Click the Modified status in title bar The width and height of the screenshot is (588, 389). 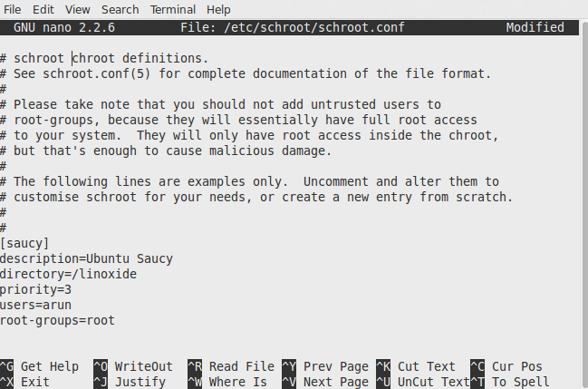(535, 27)
